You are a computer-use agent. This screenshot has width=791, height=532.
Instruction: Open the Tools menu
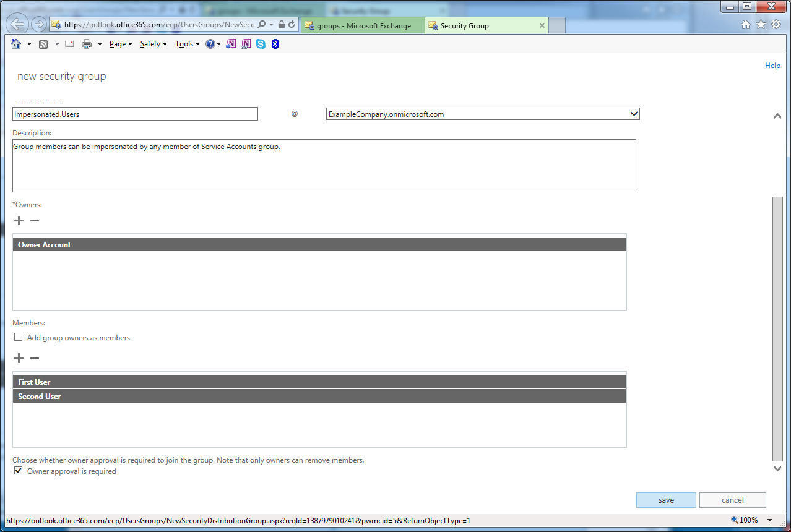[x=188, y=44]
